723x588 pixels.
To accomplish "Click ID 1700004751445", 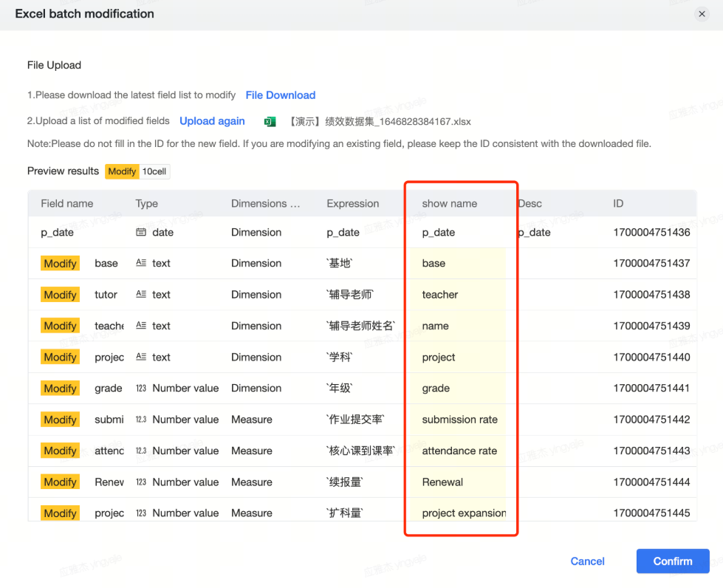I will coord(651,513).
